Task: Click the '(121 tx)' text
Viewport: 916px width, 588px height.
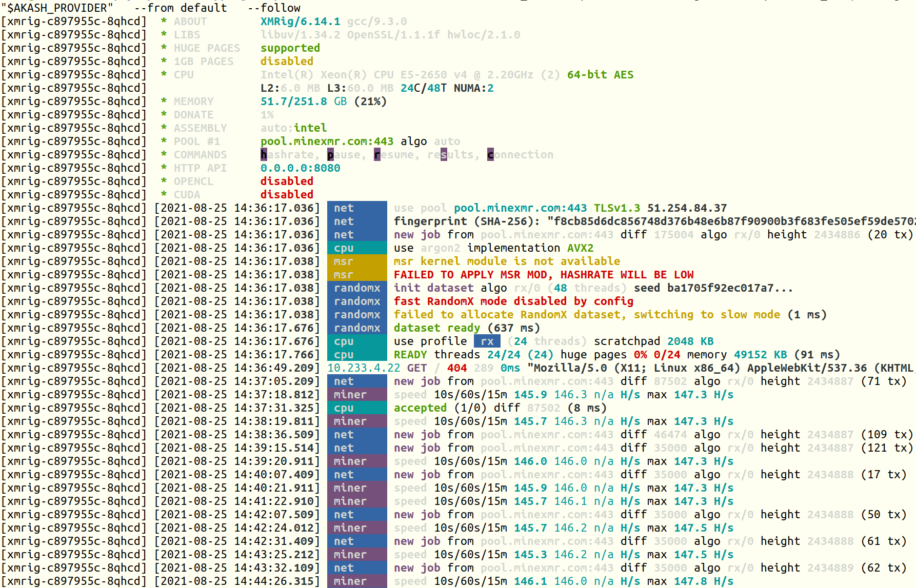Action: (x=887, y=448)
